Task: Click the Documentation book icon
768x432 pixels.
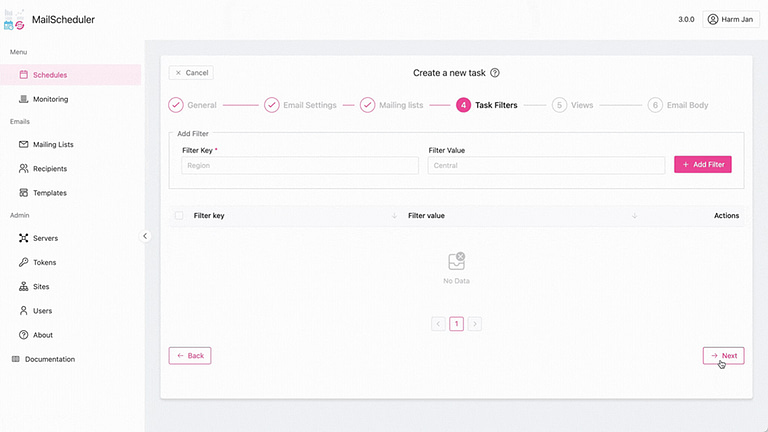Action: pos(16,359)
